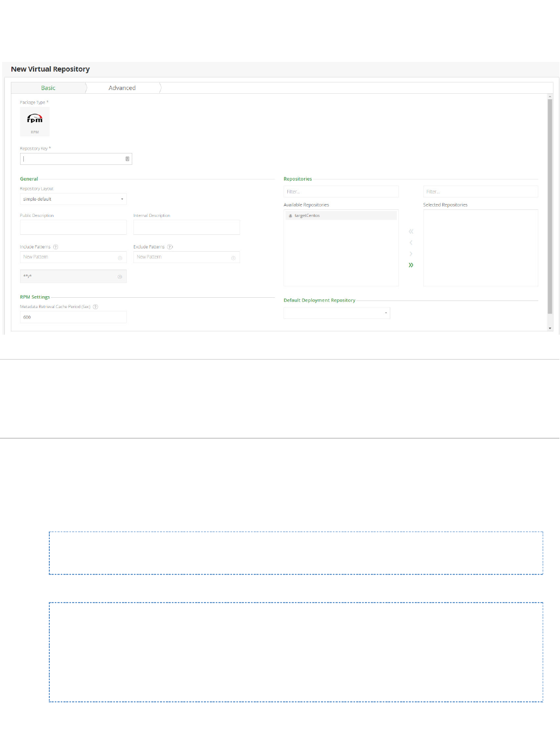The height and width of the screenshot is (755, 560).
Task: Add the new include pattern with plus icon
Action: 120,258
